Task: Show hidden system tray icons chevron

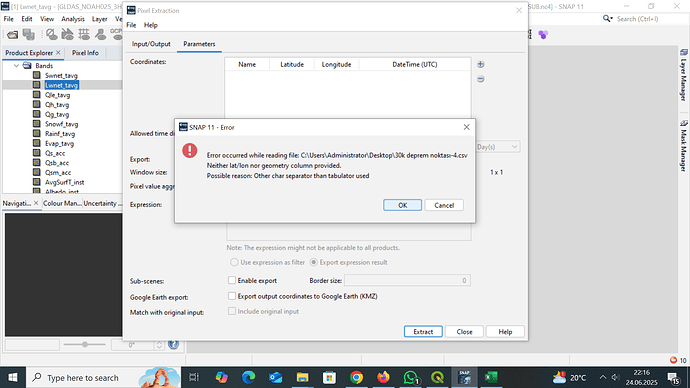Action: (603, 377)
